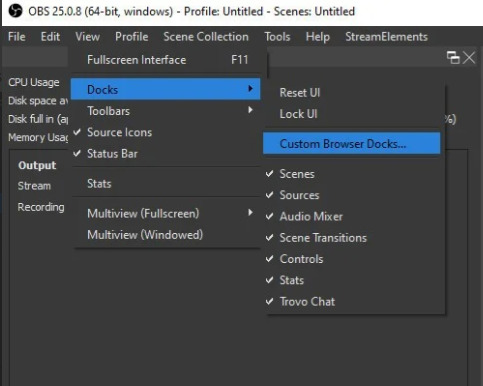Choose Lock UI in Docks submenu

[352, 114]
